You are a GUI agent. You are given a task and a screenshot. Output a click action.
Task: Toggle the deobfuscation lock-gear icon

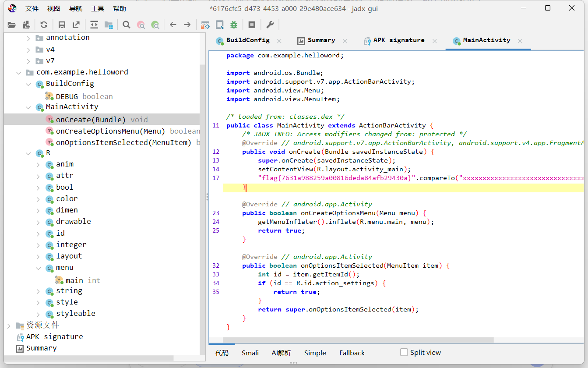click(205, 25)
